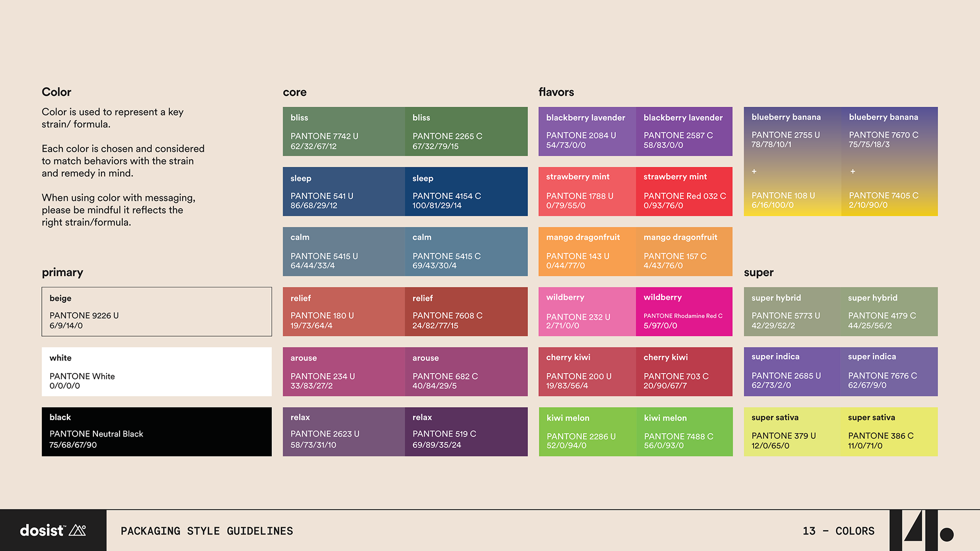
Task: Click super indica PANTONE 7676 C swatch
Action: tap(889, 372)
